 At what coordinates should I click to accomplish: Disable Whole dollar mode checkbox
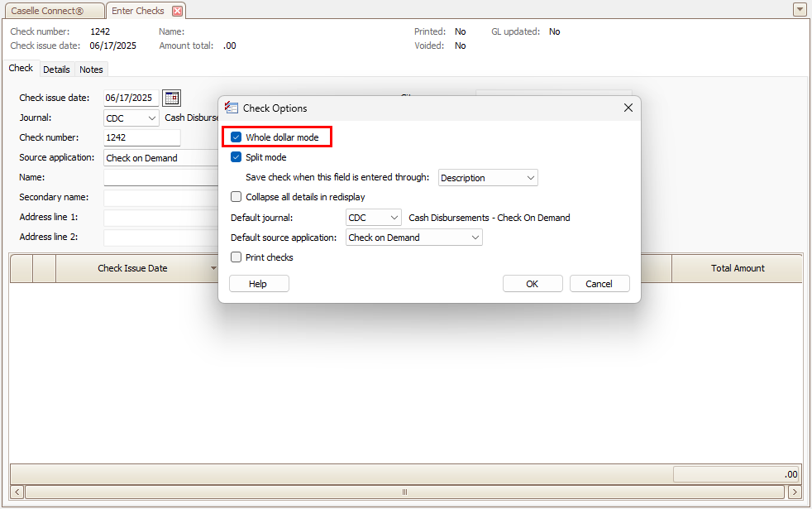coord(236,137)
